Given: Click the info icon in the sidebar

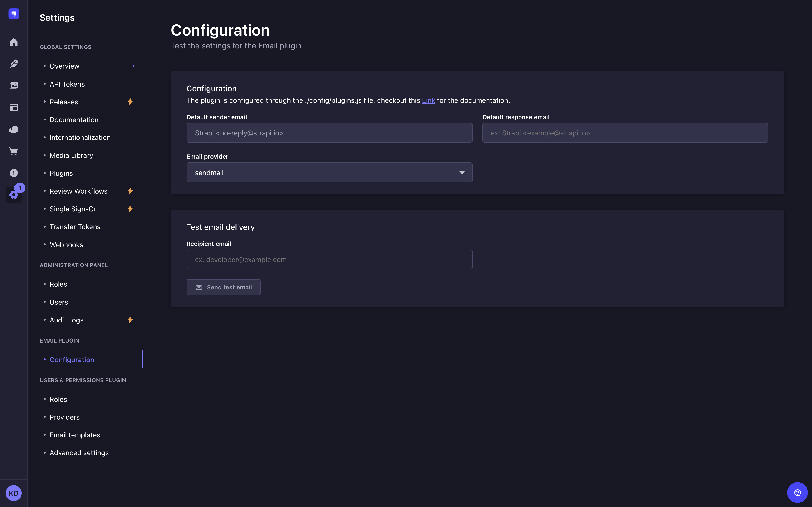Looking at the screenshot, I should click(14, 173).
